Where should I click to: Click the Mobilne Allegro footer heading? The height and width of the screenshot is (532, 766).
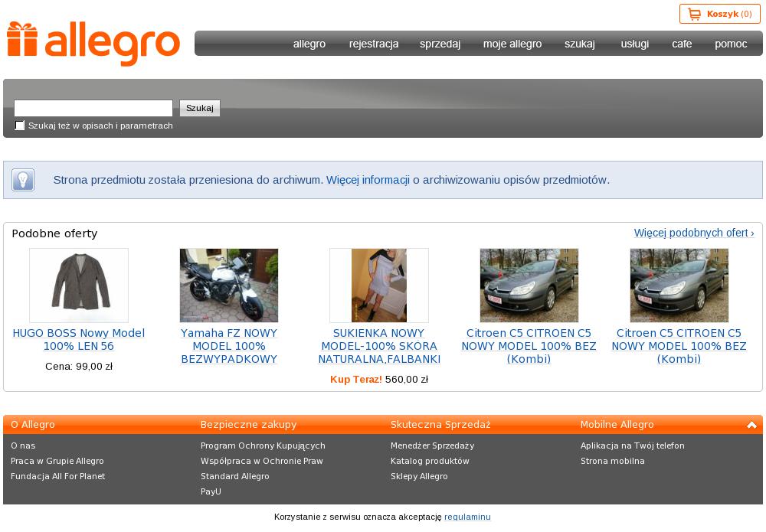617,425
